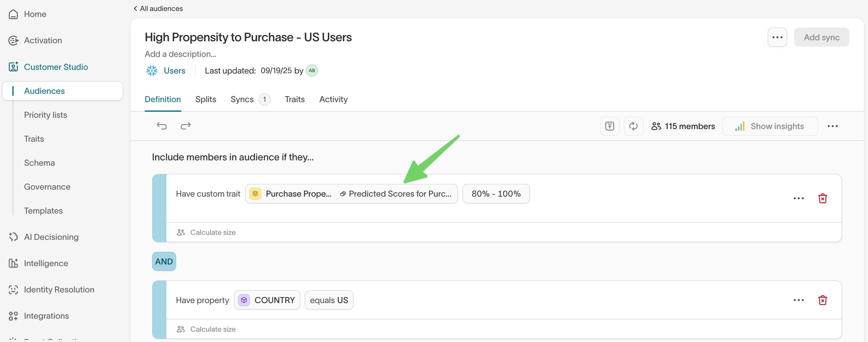Open Purchase Propensity trait selector

coord(351,194)
